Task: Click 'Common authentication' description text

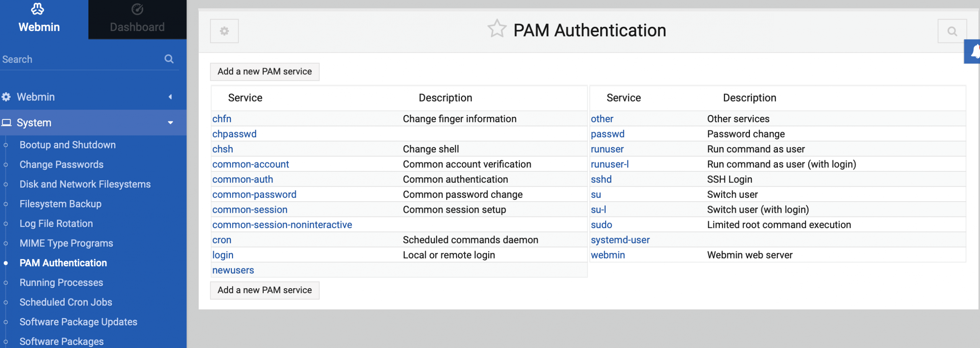Action: (x=455, y=179)
